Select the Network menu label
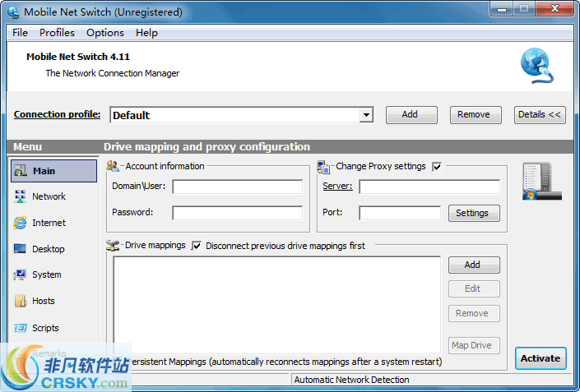Image resolution: width=580 pixels, height=392 pixels. pyautogui.click(x=49, y=196)
